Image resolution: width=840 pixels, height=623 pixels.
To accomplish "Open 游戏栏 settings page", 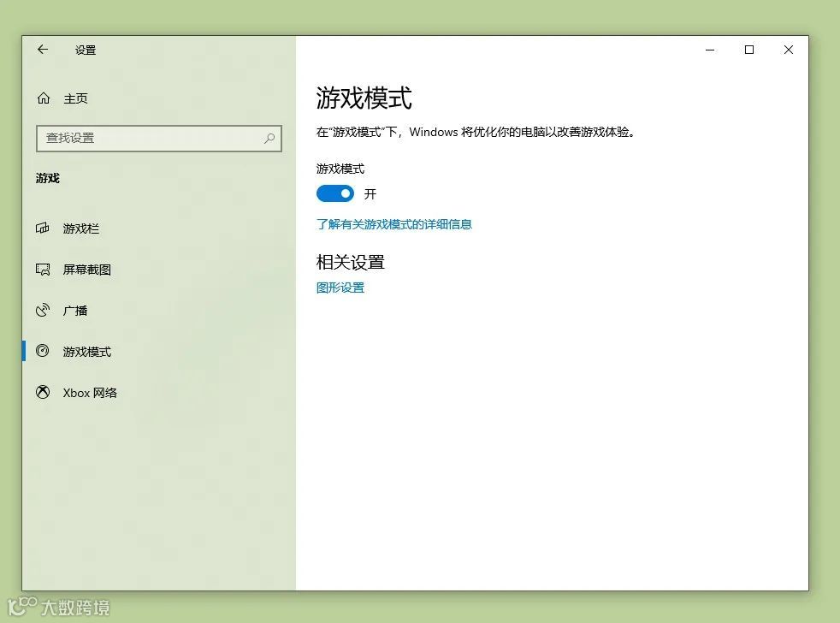I will pos(81,228).
